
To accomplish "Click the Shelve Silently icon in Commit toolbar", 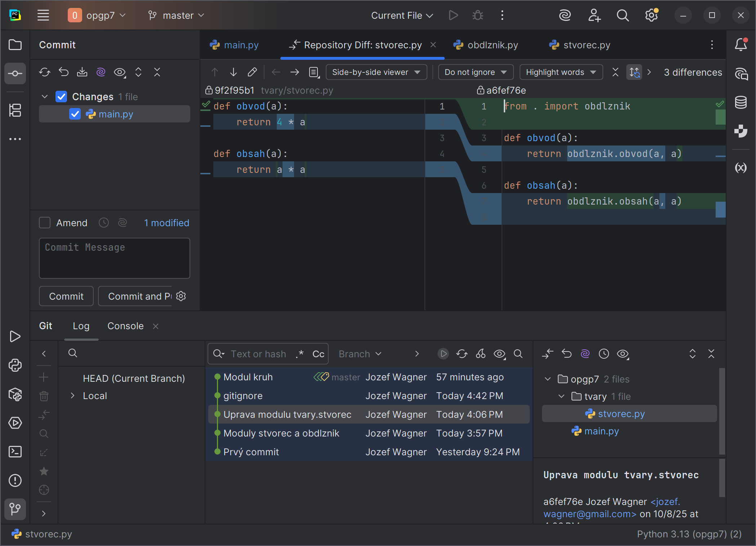I will pos(82,72).
